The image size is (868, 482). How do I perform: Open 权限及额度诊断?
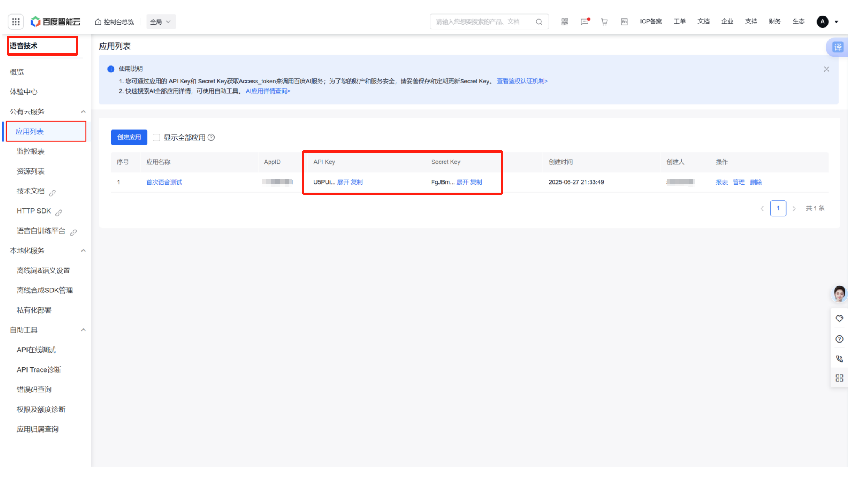pos(41,409)
